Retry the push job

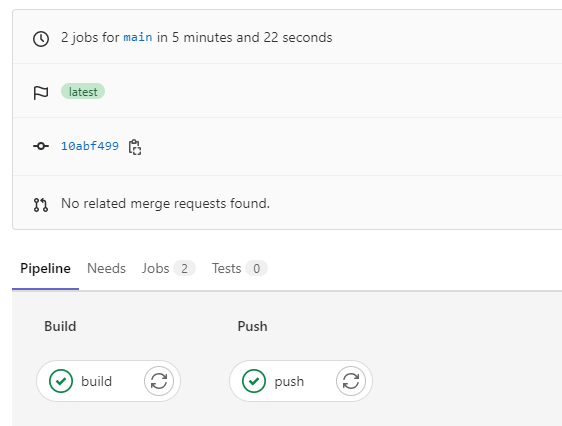[351, 381]
